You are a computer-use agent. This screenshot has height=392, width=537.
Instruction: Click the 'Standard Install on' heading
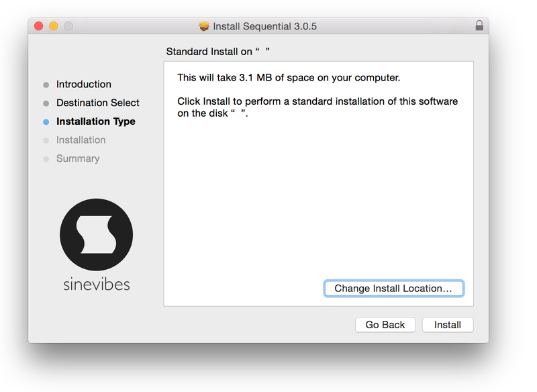pos(217,52)
